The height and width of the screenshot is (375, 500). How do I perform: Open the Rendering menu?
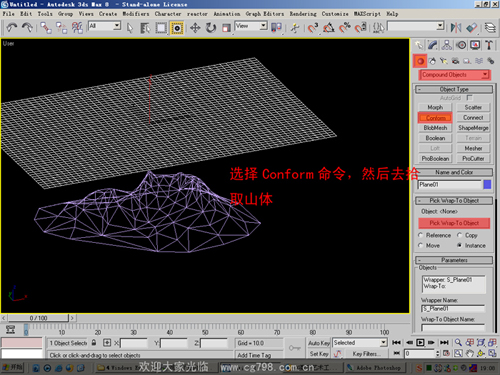click(303, 14)
